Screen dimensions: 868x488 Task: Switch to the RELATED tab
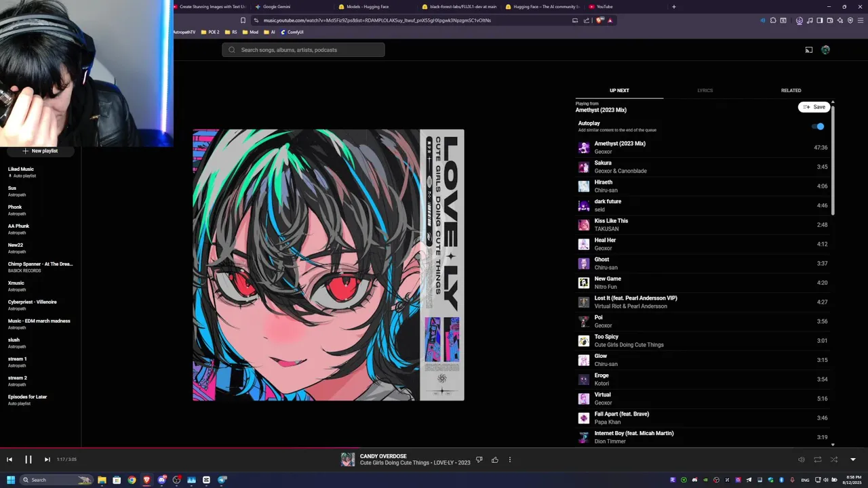point(791,90)
